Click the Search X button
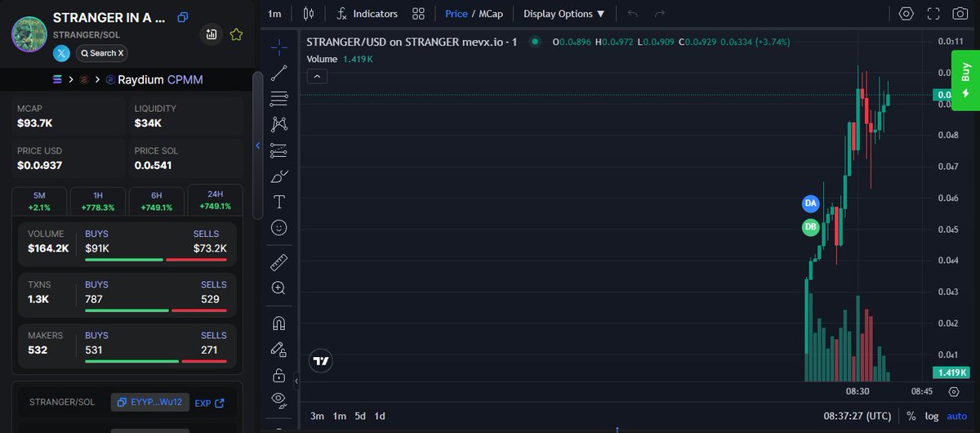This screenshot has width=980, height=433. [x=101, y=53]
